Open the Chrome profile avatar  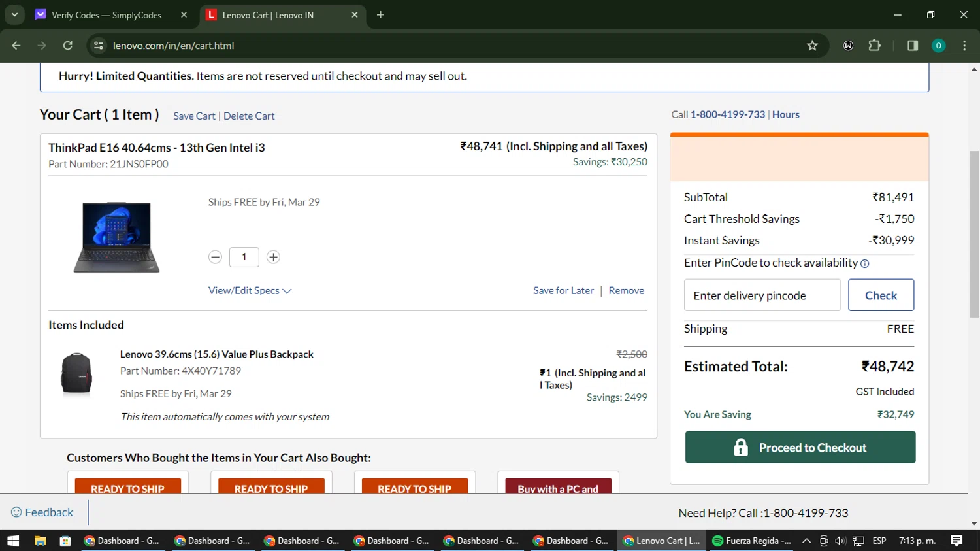point(938,46)
